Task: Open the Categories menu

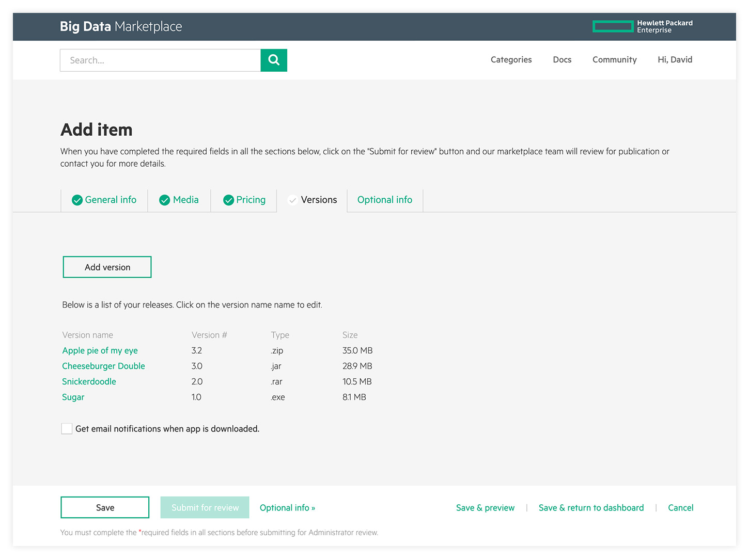Action: tap(511, 60)
